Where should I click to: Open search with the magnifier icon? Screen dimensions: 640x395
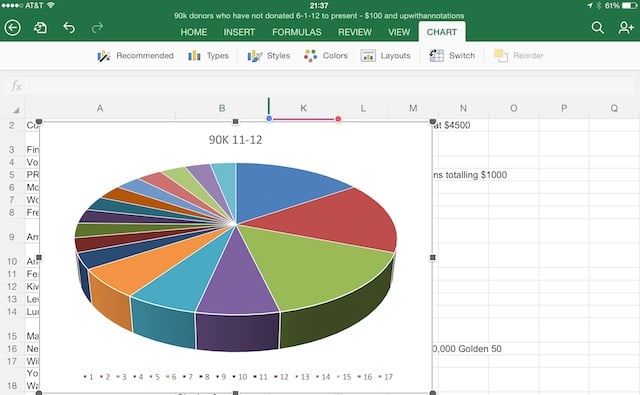coord(597,28)
